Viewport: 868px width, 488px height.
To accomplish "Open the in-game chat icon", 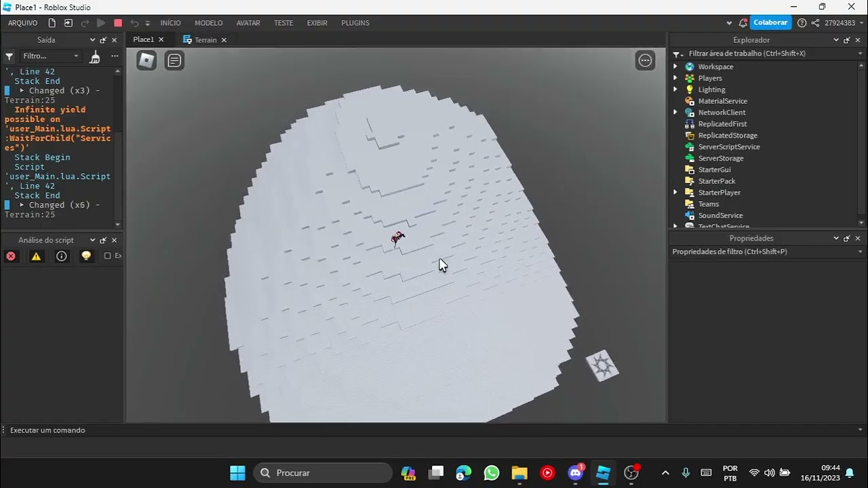I will (174, 60).
